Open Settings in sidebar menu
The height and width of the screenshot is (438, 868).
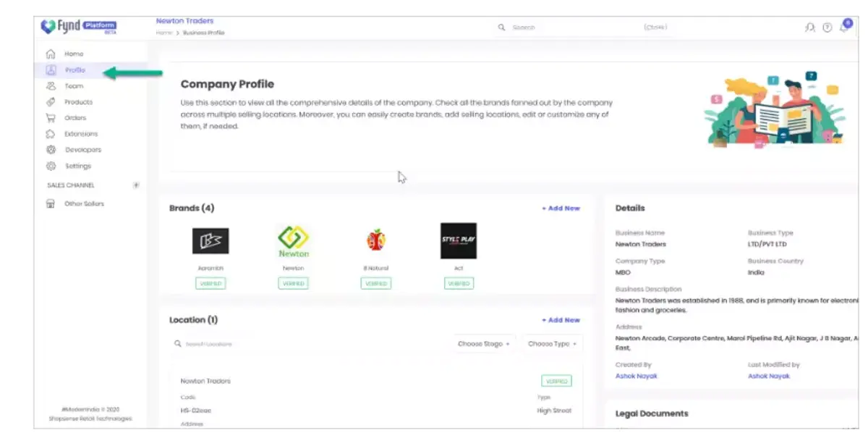77,166
